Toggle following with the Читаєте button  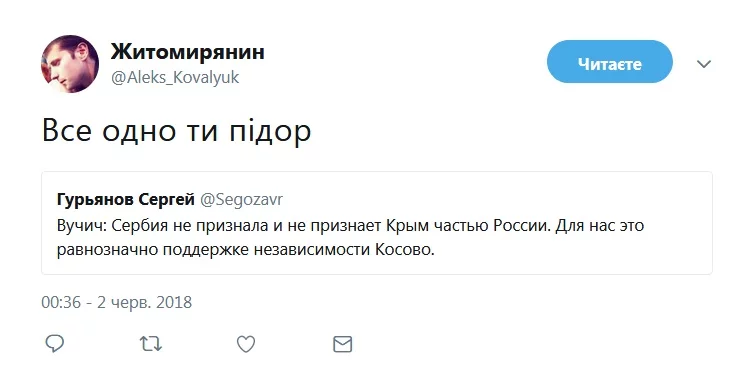609,62
